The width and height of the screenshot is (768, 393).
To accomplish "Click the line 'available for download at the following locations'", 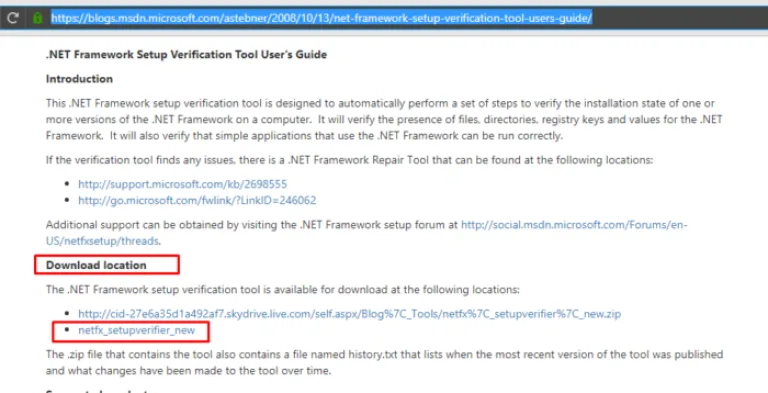I will (x=283, y=290).
